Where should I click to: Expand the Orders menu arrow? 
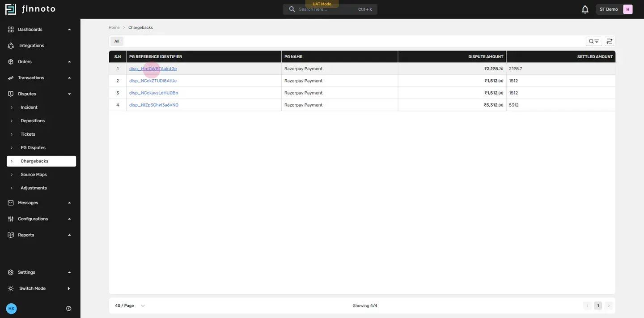click(69, 62)
